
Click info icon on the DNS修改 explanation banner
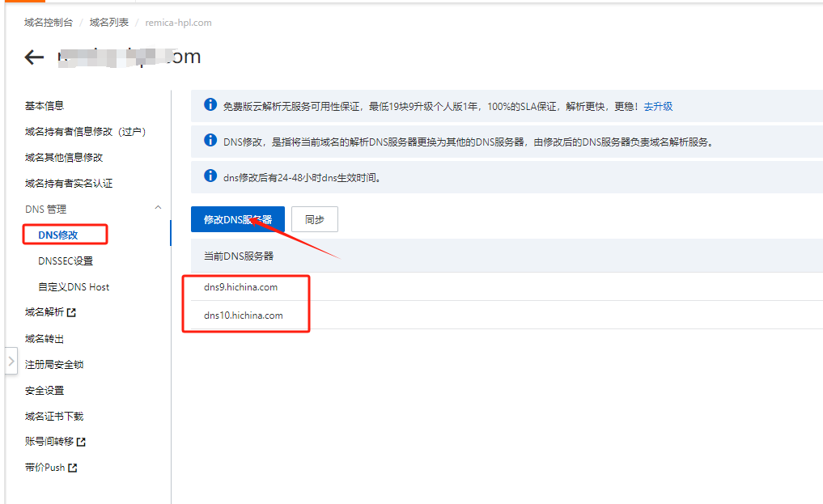coord(210,141)
